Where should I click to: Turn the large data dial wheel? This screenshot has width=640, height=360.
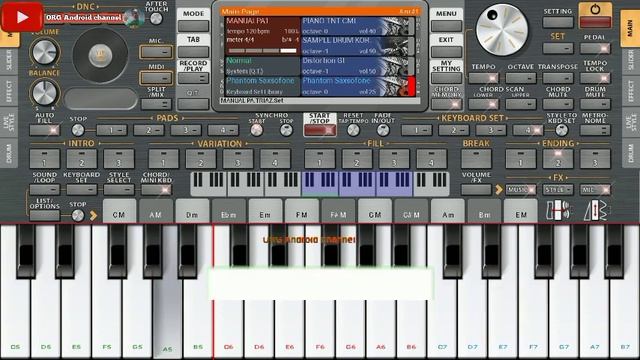501,30
